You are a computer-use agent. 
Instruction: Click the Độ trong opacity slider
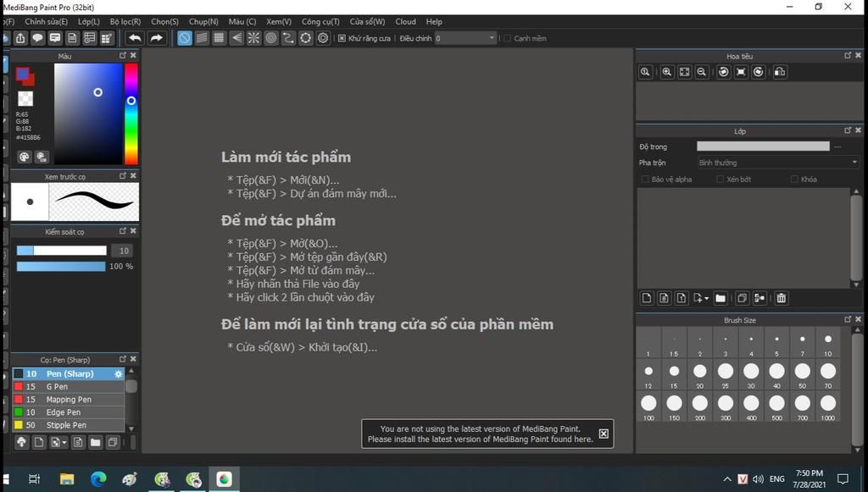pos(763,146)
